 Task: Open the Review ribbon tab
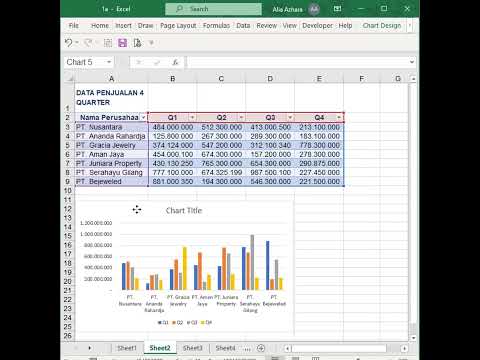(x=266, y=26)
